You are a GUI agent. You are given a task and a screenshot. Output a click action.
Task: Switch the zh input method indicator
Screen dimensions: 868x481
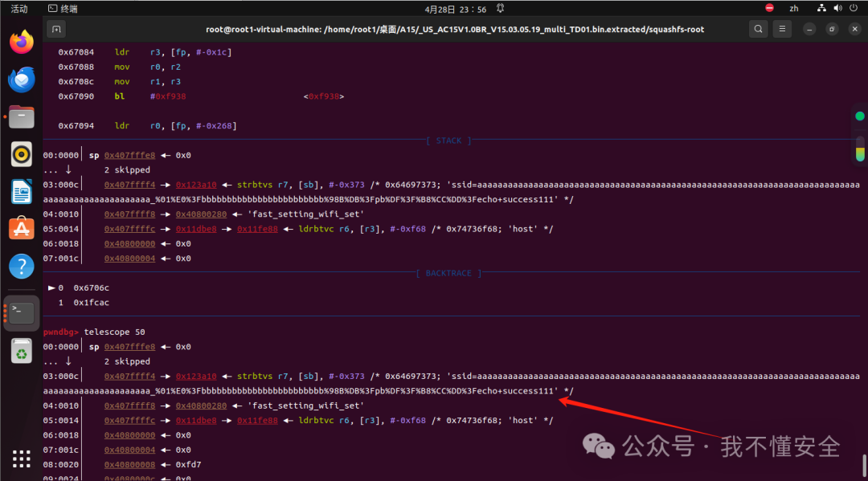click(x=794, y=8)
